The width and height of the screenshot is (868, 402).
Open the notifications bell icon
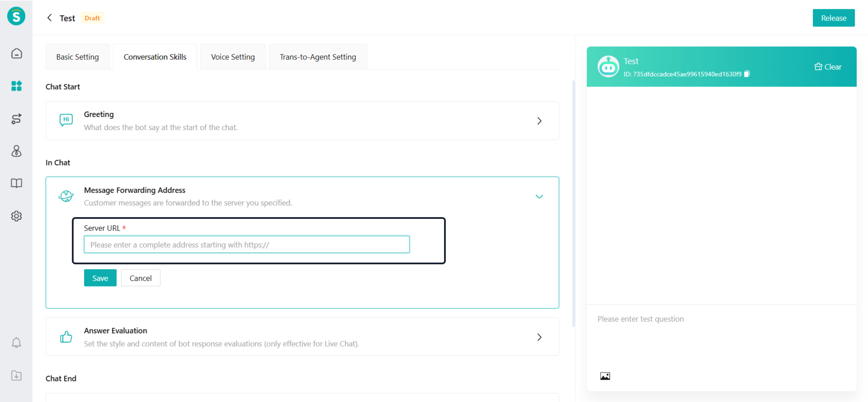pos(16,343)
